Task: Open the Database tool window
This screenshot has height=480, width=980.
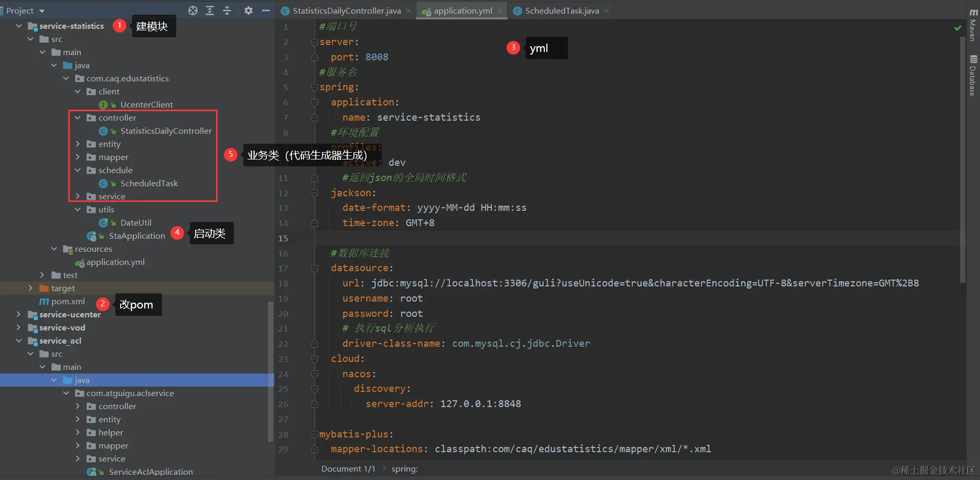Action: (x=973, y=76)
